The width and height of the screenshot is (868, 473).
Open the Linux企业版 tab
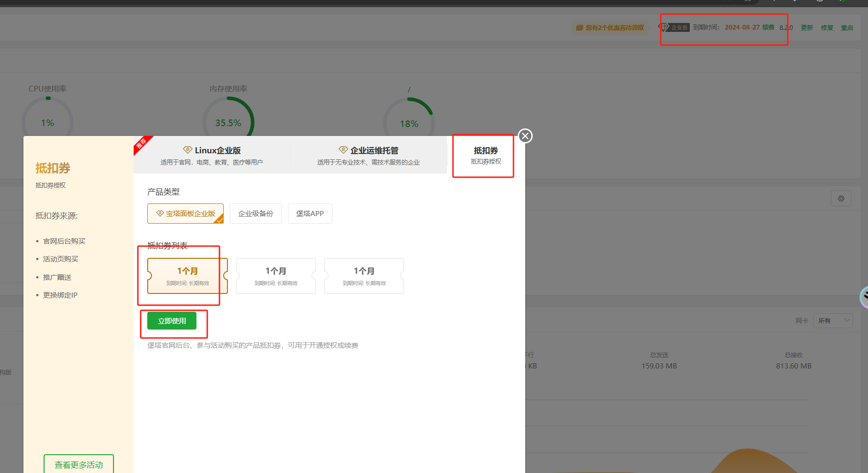[x=212, y=155]
